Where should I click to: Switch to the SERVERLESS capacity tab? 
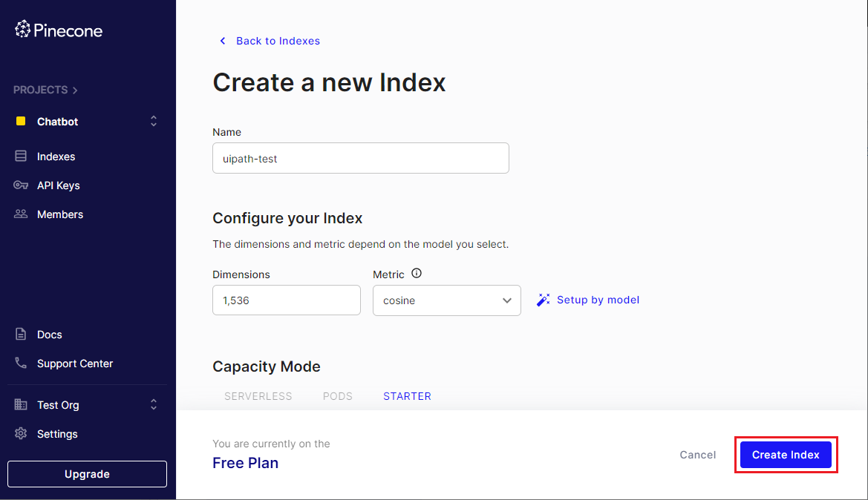point(258,396)
